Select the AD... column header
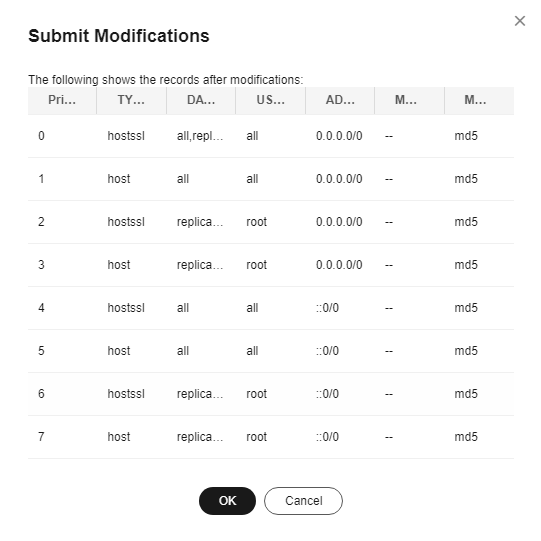Image resolution: width=541 pixels, height=541 pixels. click(340, 100)
